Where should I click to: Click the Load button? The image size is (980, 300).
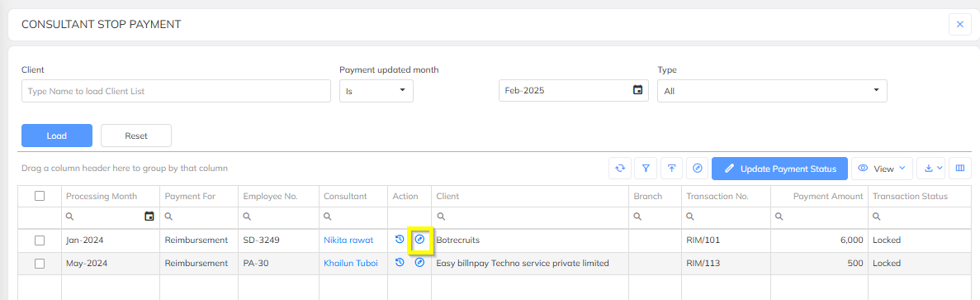click(57, 136)
